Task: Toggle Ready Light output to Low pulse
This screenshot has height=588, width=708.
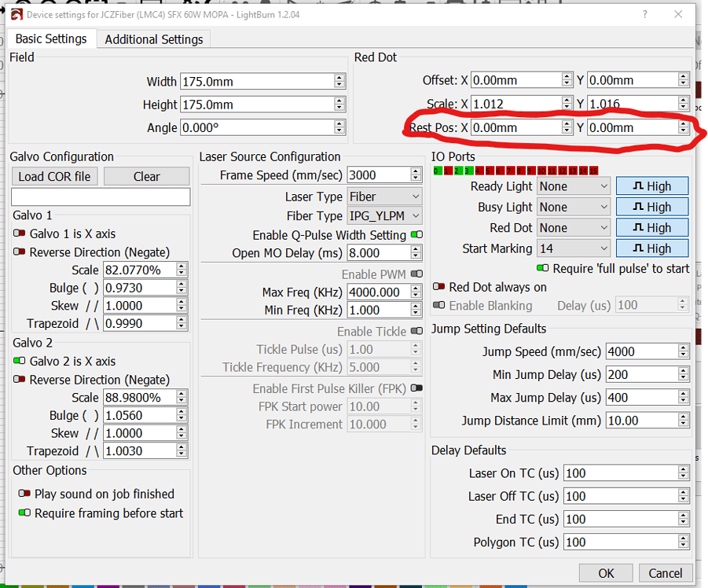Action: pyautogui.click(x=651, y=186)
